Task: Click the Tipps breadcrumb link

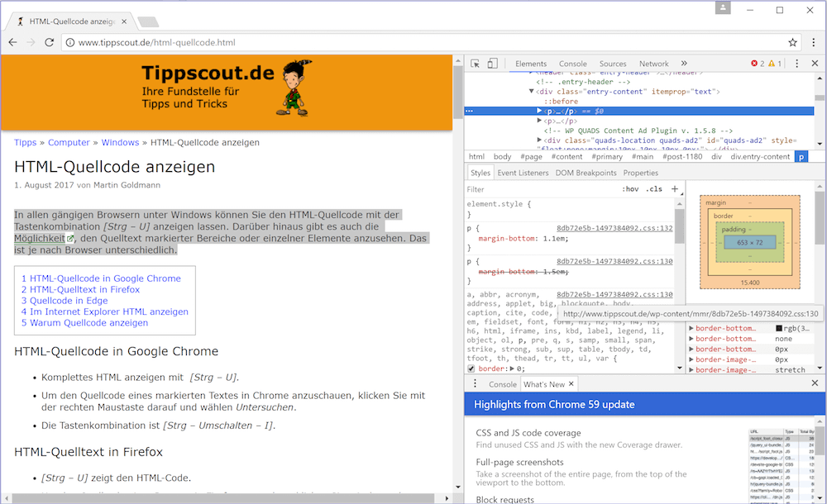Action: 26,142
